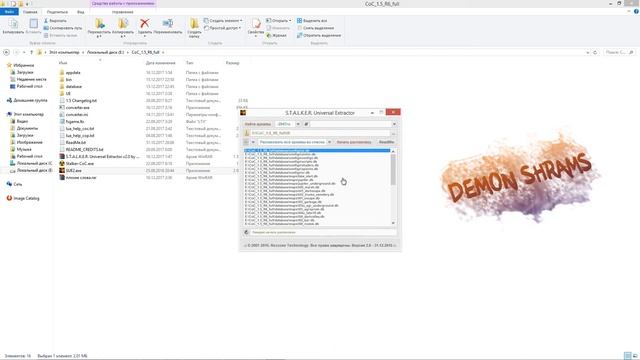
Task: Click Обратить выделение in the ribbon
Action: click(319, 36)
